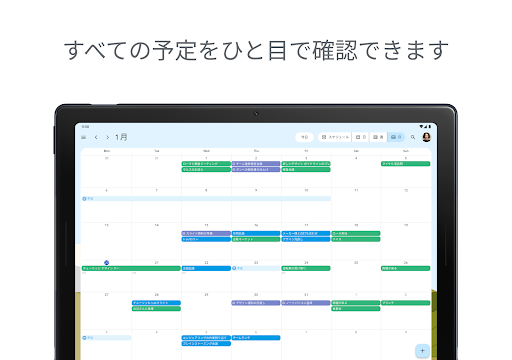
Task: Open the upper green event on January 3
Action: tap(306, 164)
